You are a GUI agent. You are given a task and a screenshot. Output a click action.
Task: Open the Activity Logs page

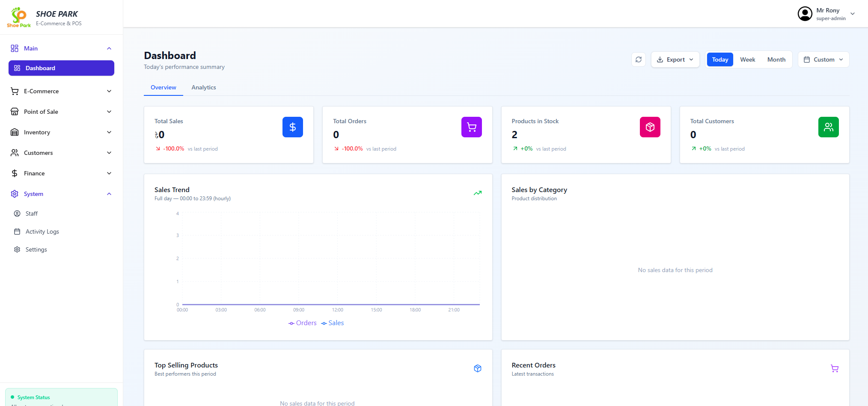click(x=61, y=231)
